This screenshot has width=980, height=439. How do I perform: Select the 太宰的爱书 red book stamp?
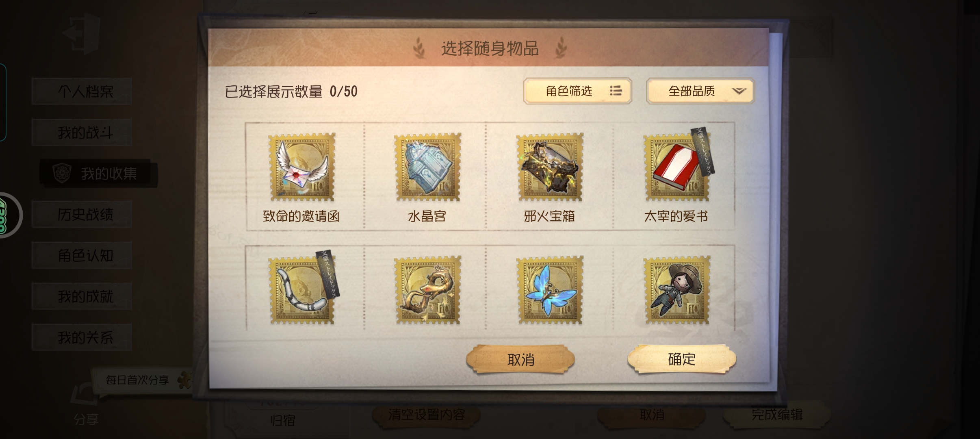pyautogui.click(x=677, y=167)
